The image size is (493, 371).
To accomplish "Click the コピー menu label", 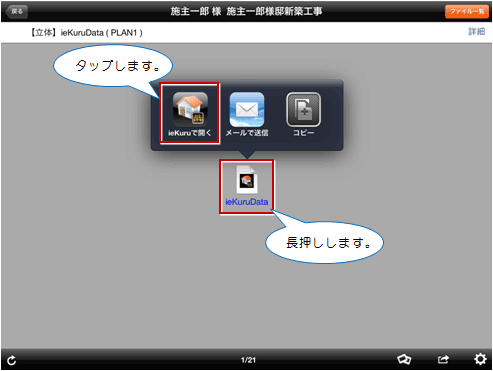I will point(304,133).
